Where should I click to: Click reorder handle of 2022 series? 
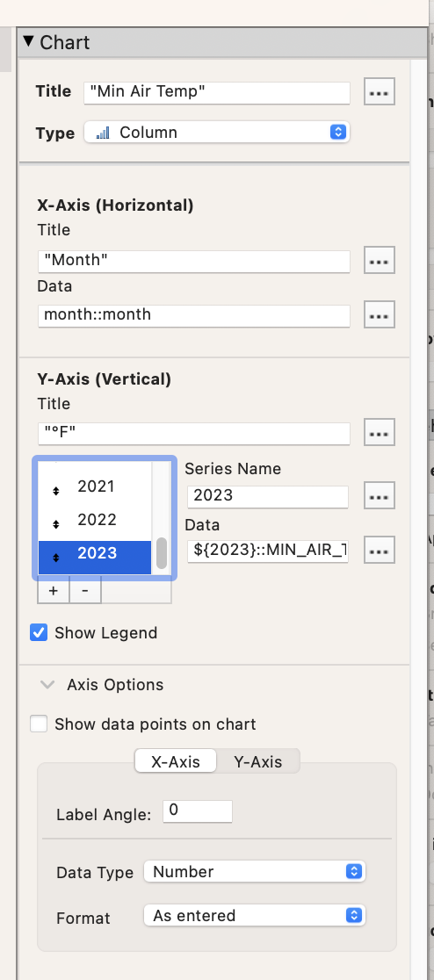click(x=55, y=523)
